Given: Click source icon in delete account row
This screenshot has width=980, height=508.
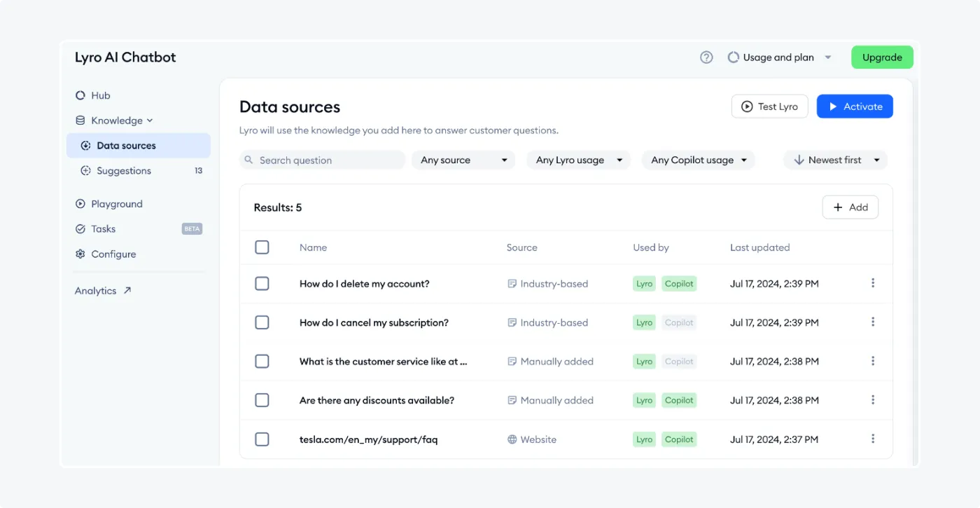Looking at the screenshot, I should point(512,284).
